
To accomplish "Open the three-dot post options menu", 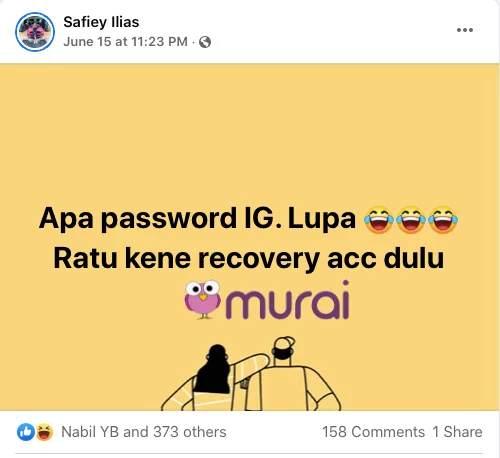I will point(465,30).
